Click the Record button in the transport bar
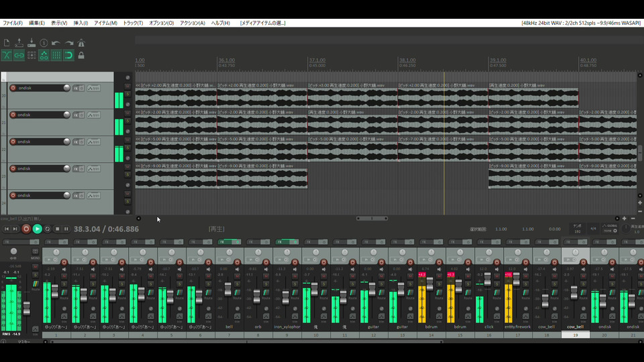 point(26,229)
